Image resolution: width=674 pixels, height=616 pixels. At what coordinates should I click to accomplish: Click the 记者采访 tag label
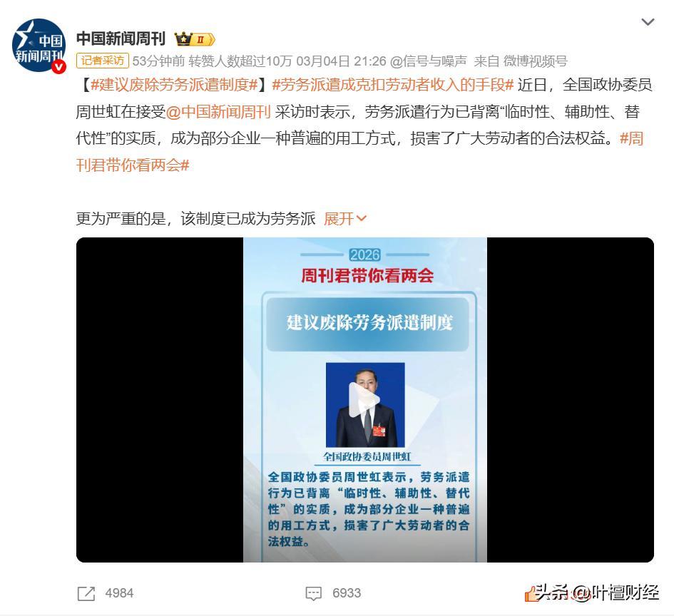click(x=103, y=61)
